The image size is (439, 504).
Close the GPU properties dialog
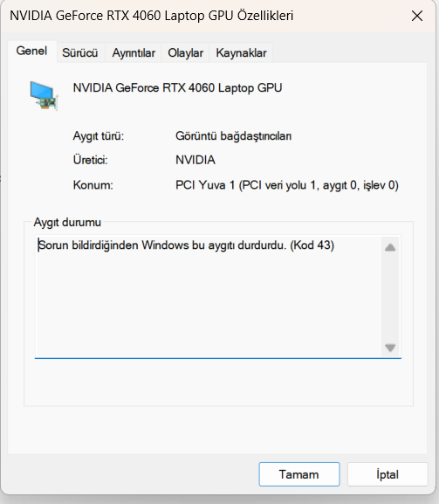point(417,16)
